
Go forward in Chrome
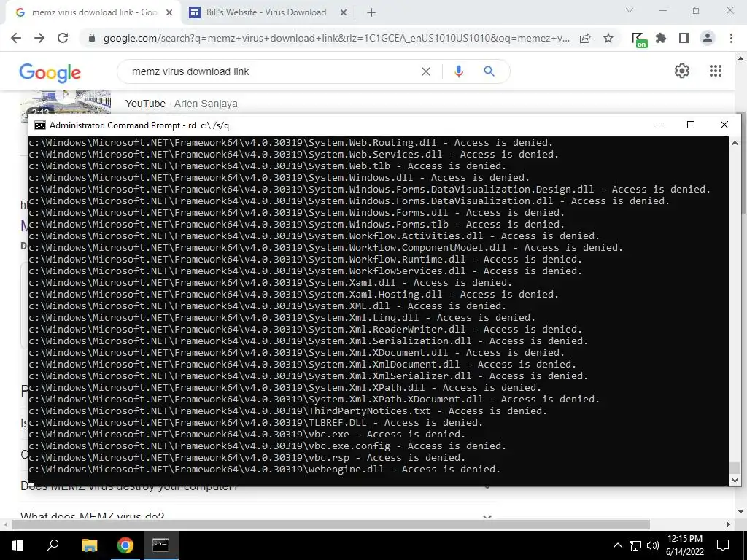(39, 38)
